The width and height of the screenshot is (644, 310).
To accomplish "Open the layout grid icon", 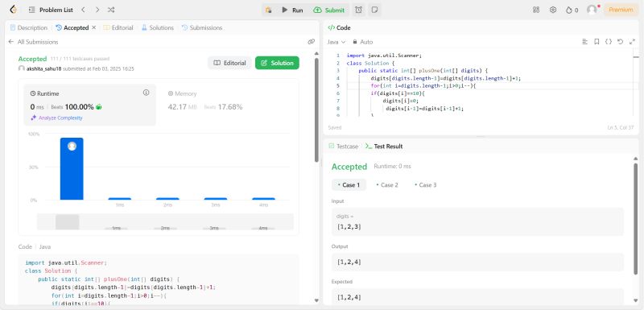I will point(536,10).
